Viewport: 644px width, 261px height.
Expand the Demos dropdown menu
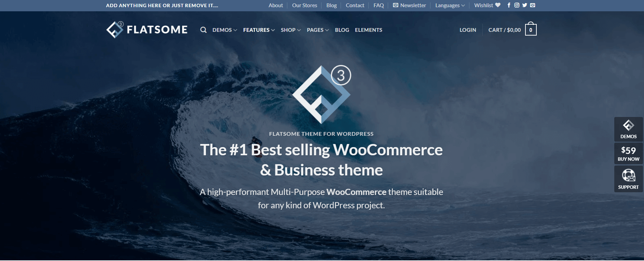click(x=224, y=30)
